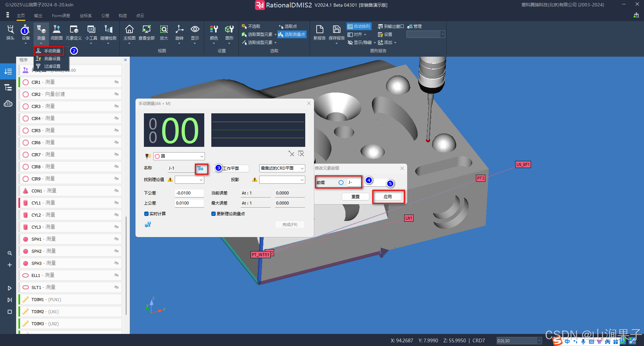Click the name format icon beside J-1
The image size is (644, 346).
[x=201, y=168]
